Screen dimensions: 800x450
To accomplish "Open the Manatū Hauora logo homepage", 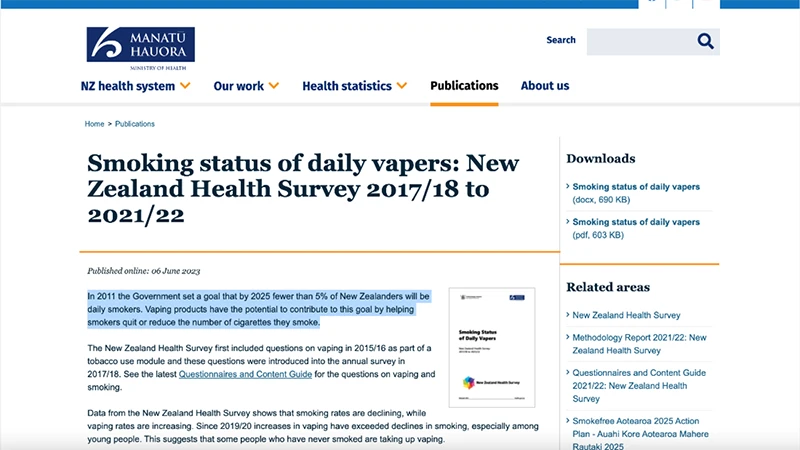I will tap(141, 48).
